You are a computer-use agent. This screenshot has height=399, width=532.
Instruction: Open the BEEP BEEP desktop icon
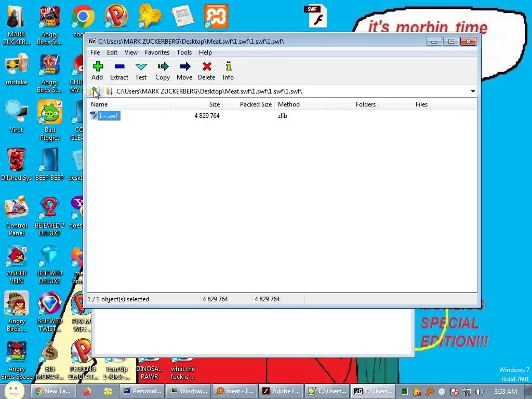point(49,164)
